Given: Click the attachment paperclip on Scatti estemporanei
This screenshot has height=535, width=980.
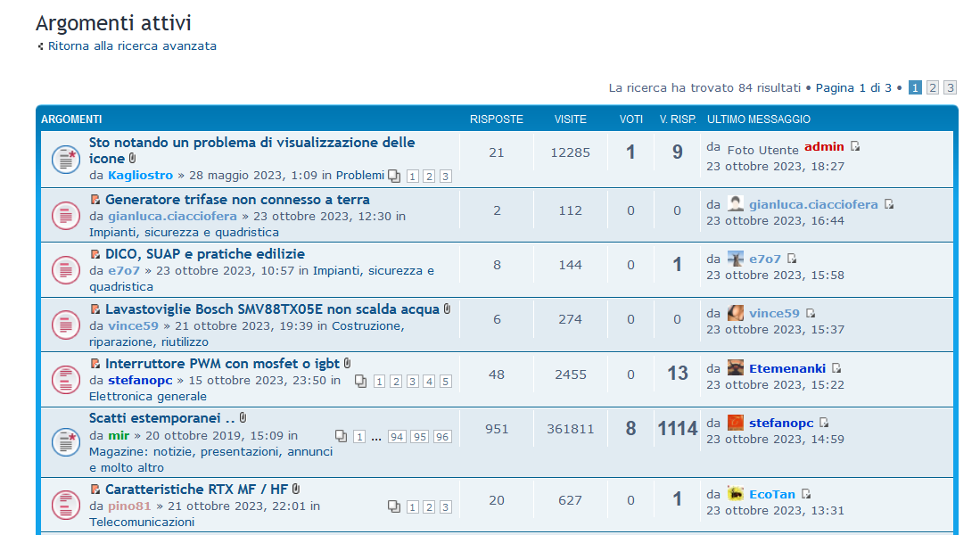Looking at the screenshot, I should [243, 417].
